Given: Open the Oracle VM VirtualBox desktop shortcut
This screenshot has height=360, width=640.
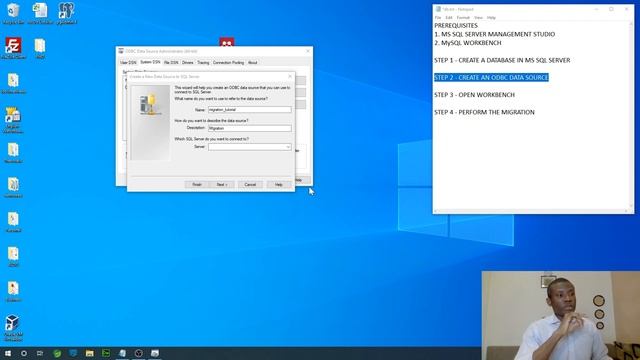Looking at the screenshot, I should click(13, 328).
